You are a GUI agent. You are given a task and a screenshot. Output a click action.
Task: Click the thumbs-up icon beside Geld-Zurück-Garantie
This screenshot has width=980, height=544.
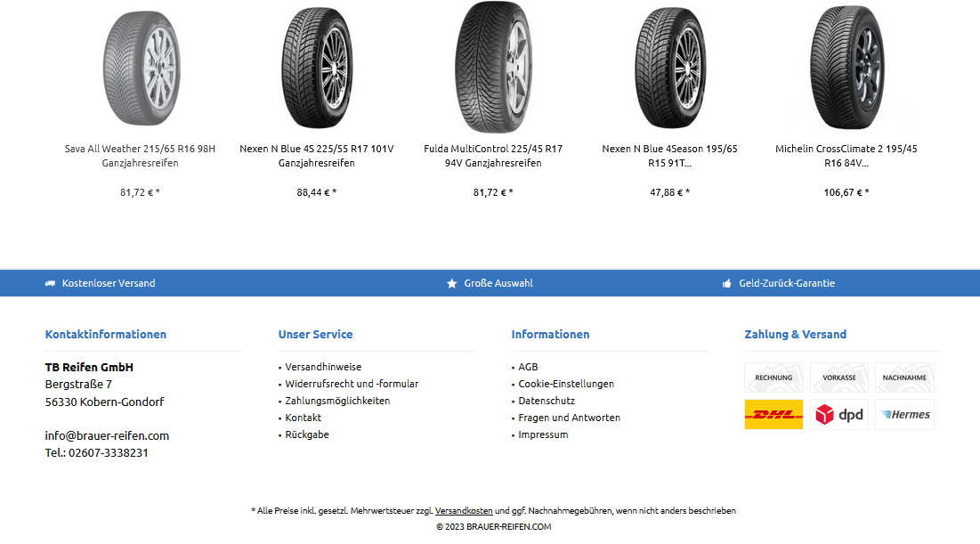727,283
